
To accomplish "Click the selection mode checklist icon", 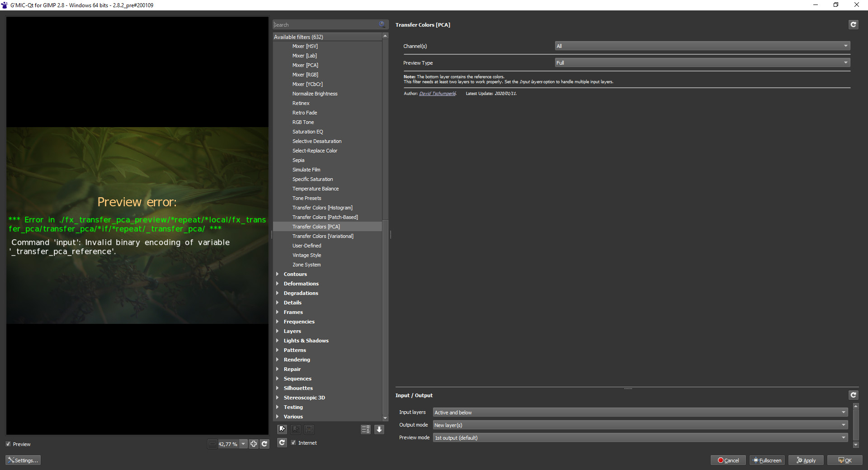I will (x=365, y=429).
